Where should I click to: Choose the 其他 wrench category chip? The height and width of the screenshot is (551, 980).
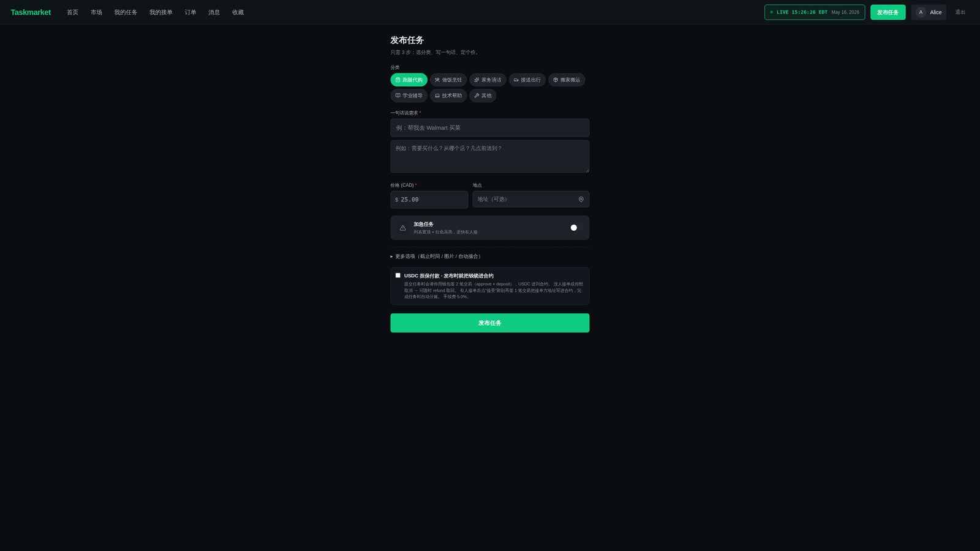point(483,96)
